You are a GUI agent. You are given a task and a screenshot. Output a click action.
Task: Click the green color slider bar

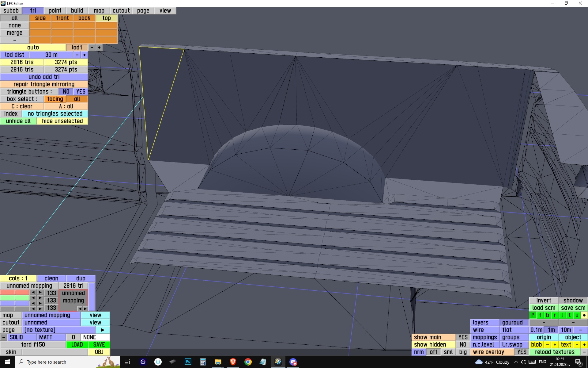tap(14, 298)
